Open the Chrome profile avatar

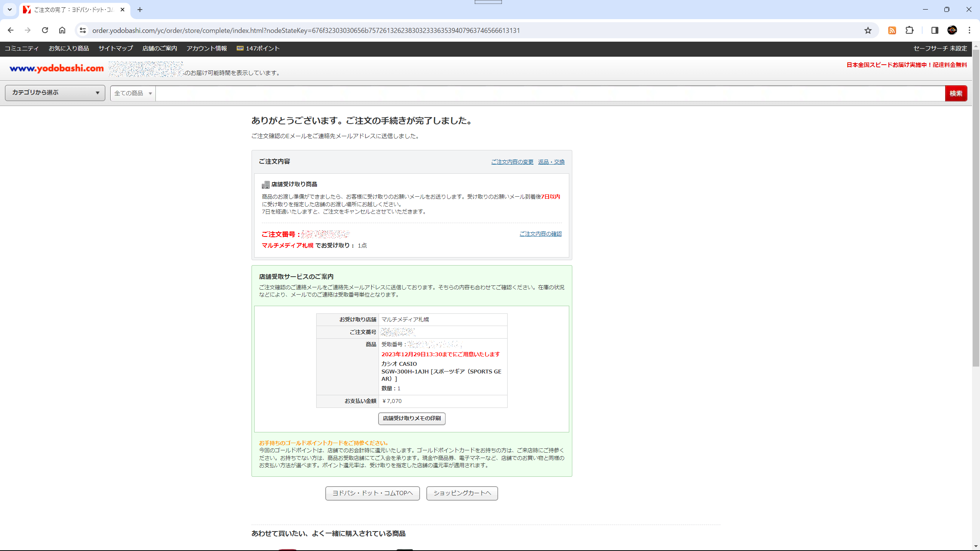tap(952, 30)
